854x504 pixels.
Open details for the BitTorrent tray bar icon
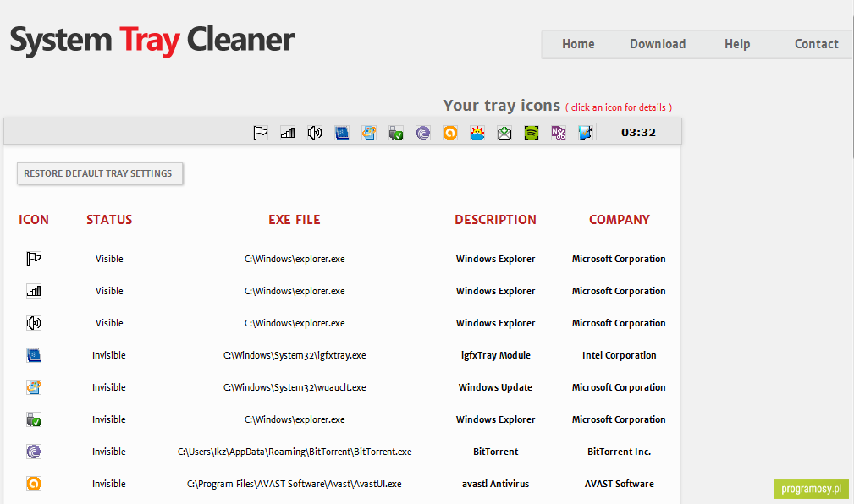point(423,132)
